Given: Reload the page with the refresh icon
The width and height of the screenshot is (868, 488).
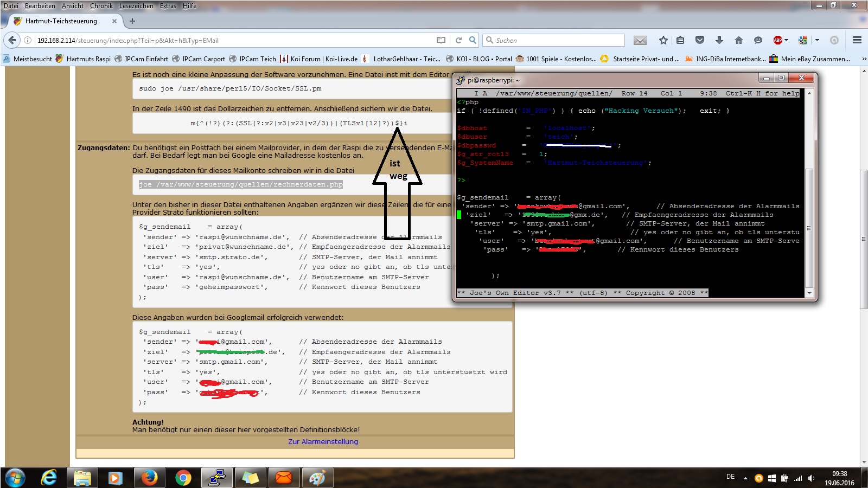Looking at the screenshot, I should 458,40.
